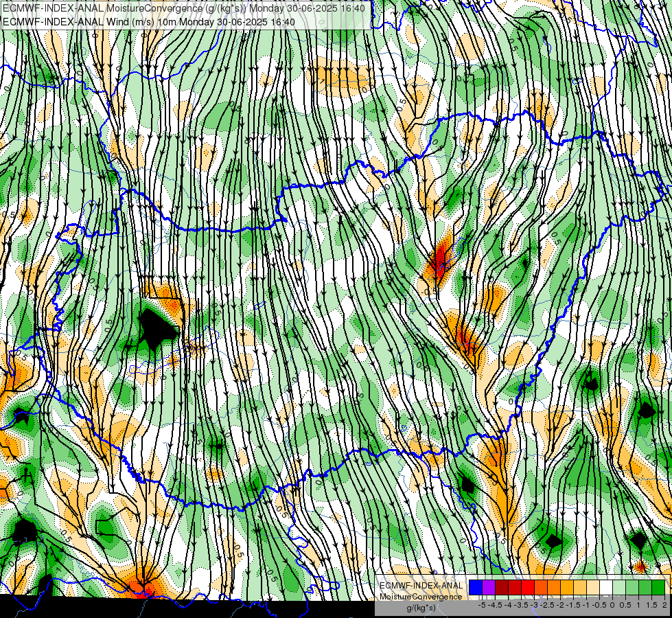The image size is (672, 618).
Task: Click the darkest green legend swatch
Action: point(658,587)
